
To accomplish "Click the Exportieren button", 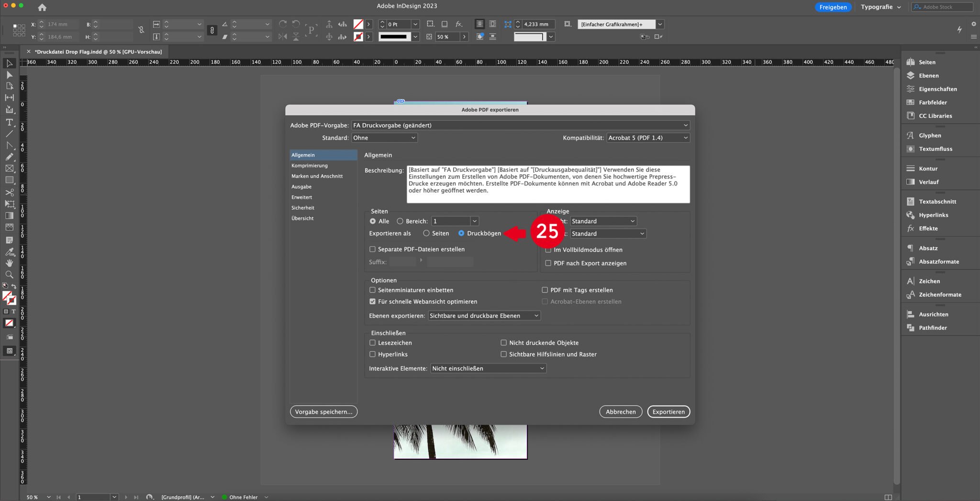I will pos(668,411).
